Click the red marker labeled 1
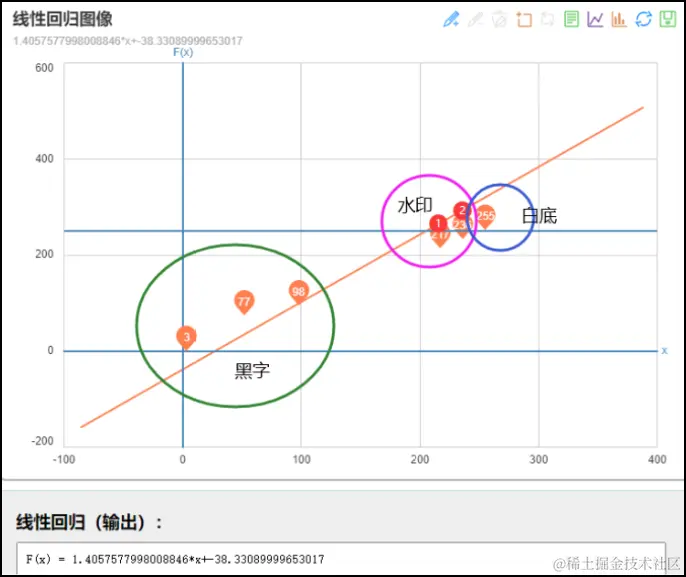Screen dimensions: 686x577 (x=438, y=224)
